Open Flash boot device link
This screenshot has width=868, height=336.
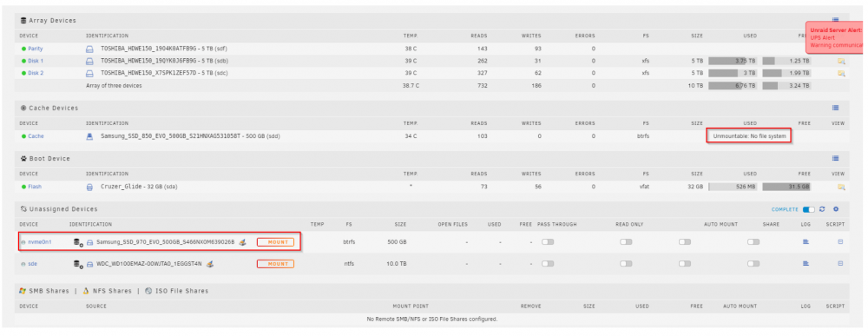tap(35, 187)
